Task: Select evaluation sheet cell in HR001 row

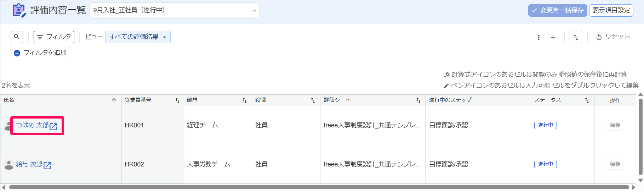Action: (x=373, y=125)
